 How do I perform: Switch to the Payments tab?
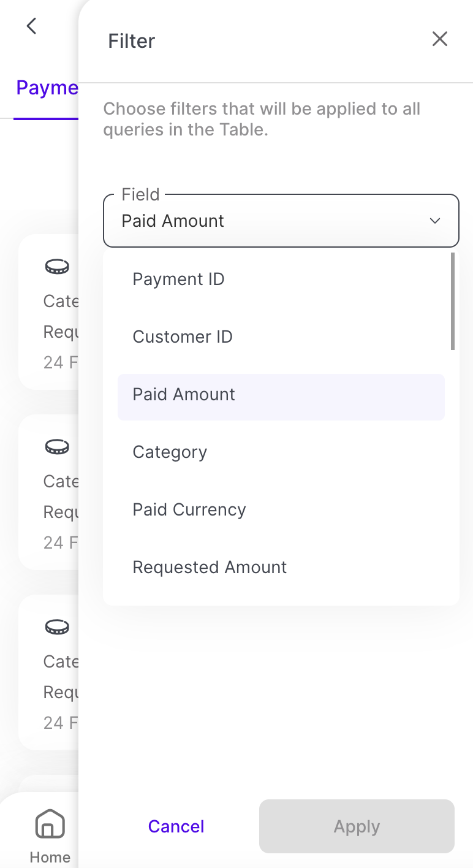pos(47,88)
